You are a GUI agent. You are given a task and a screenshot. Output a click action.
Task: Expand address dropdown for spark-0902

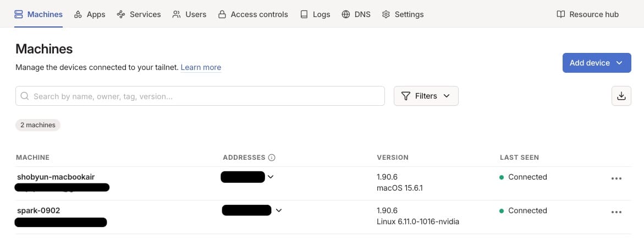pos(279,210)
